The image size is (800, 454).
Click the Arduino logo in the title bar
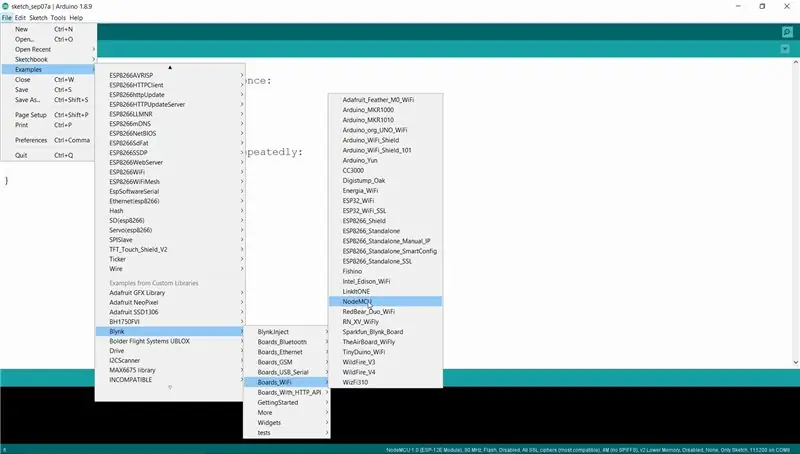[5, 6]
